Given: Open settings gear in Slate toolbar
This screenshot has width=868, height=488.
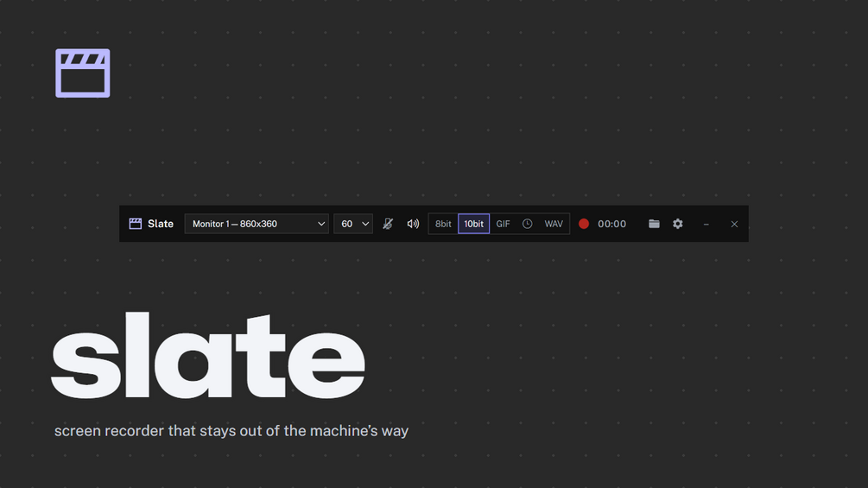Looking at the screenshot, I should click(678, 224).
